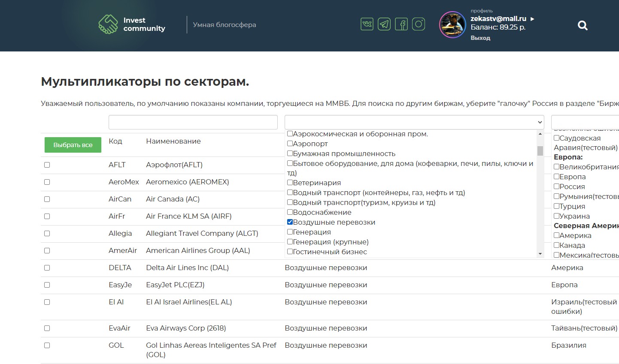619x364 pixels.
Task: Click the Выбрать все button
Action: [73, 145]
